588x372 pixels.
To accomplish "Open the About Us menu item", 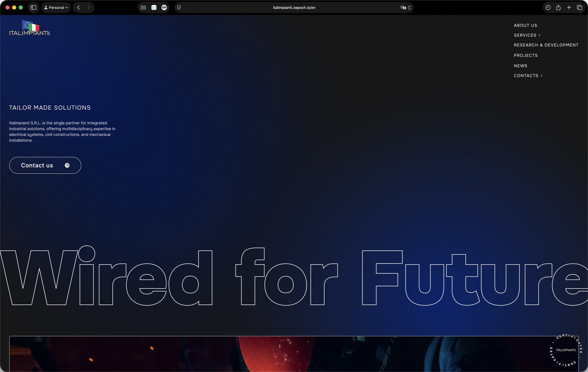I will coord(526,25).
